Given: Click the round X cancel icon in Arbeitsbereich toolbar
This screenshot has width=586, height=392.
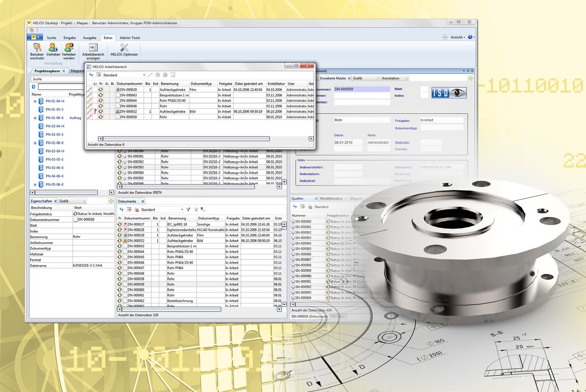Looking at the screenshot, I should pyautogui.click(x=165, y=75).
